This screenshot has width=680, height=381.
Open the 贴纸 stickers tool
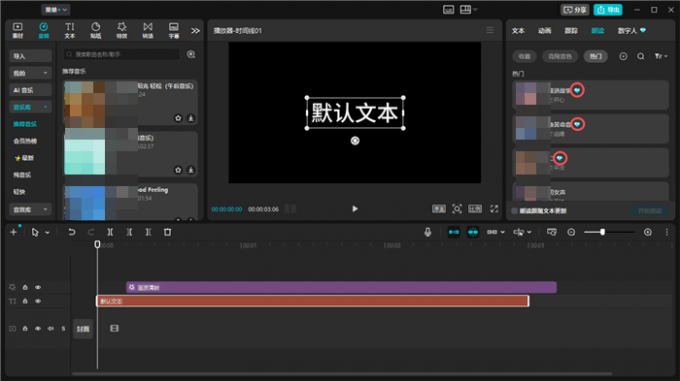click(x=95, y=30)
